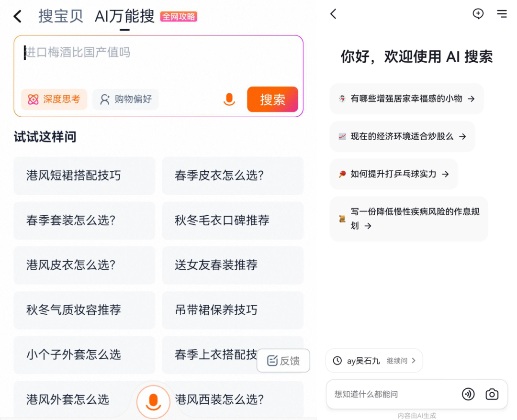Open suggestion 有哪些增强居家幸福感的小物
The width and height of the screenshot is (517, 420).
click(x=407, y=99)
